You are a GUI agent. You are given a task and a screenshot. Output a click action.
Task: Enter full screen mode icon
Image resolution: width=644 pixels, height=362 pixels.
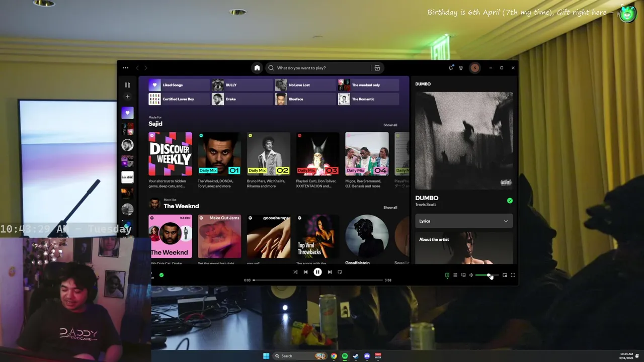click(x=513, y=275)
